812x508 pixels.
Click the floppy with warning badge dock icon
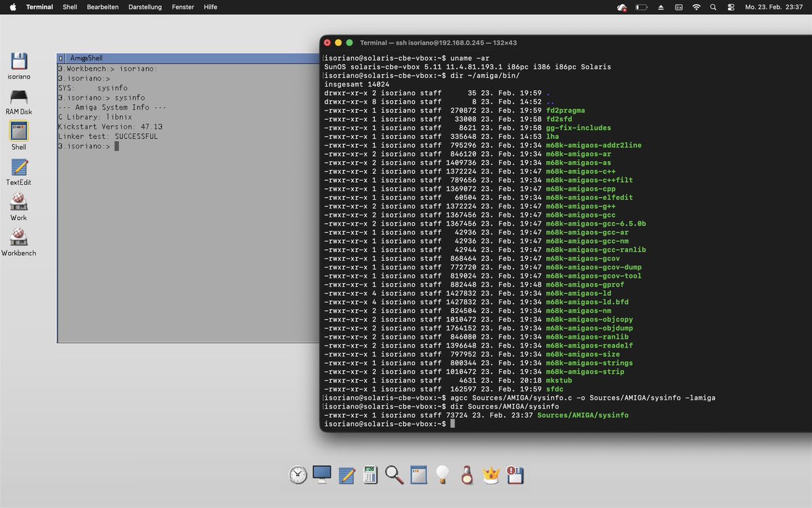(x=516, y=475)
